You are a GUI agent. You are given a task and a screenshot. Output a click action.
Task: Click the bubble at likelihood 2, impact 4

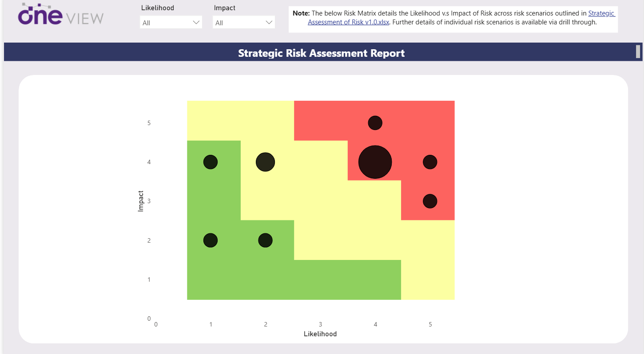pos(266,162)
